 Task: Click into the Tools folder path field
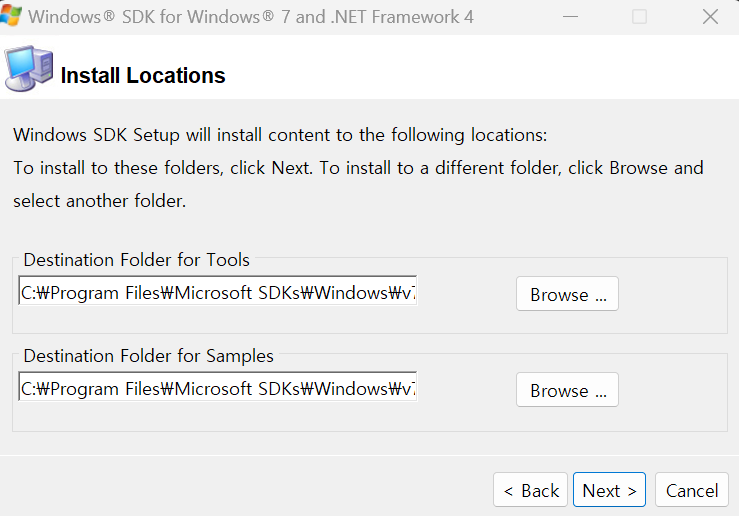click(x=218, y=291)
